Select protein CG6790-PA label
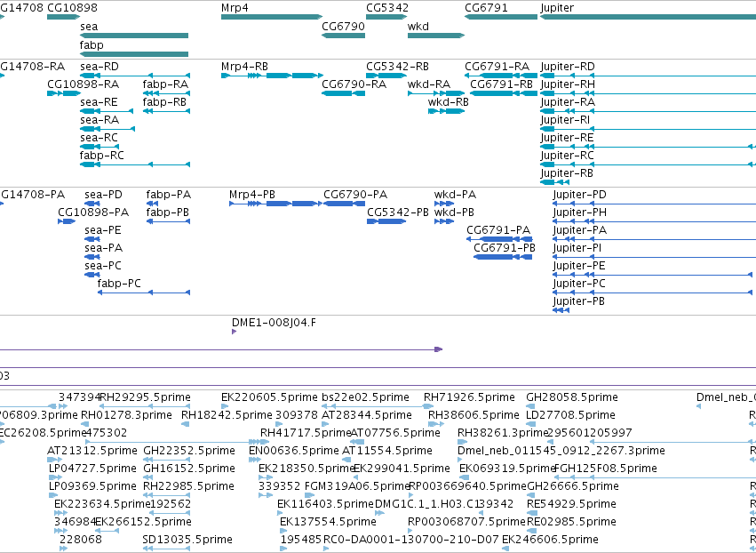Viewport: 756px width, 553px height. [355, 195]
